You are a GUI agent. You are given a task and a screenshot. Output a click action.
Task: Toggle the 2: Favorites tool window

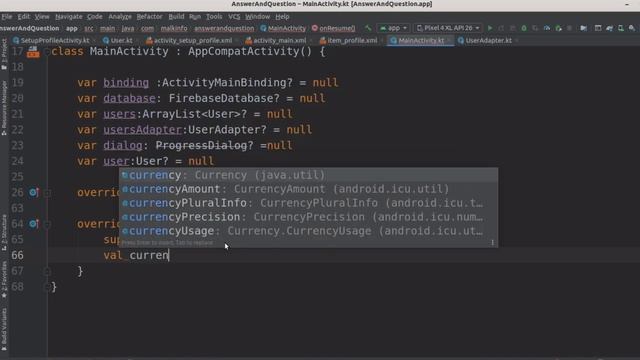4,280
